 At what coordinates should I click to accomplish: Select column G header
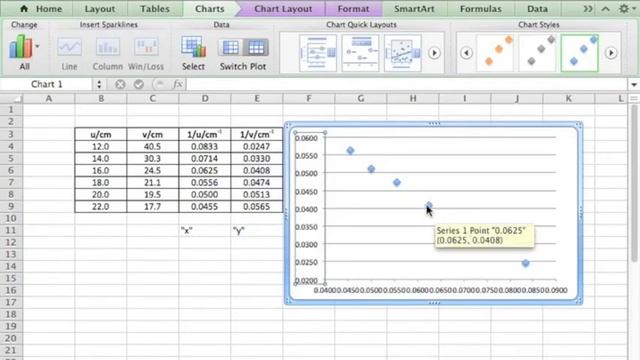point(361,98)
